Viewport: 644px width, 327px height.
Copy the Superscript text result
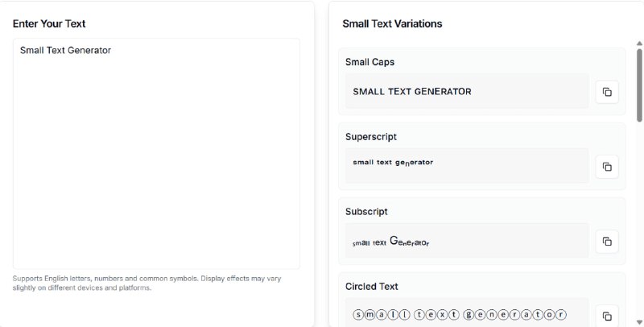(x=607, y=167)
